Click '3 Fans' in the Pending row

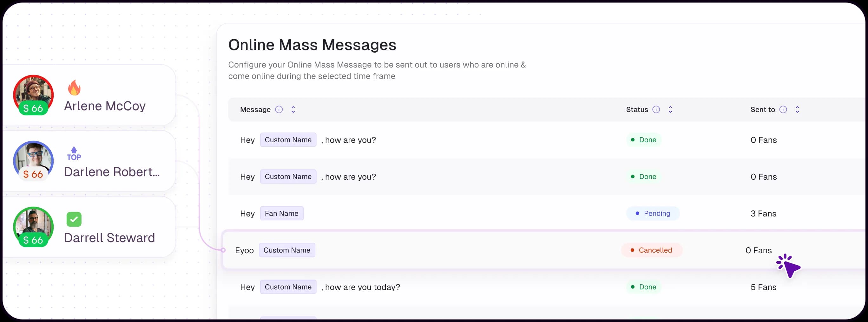tap(763, 214)
